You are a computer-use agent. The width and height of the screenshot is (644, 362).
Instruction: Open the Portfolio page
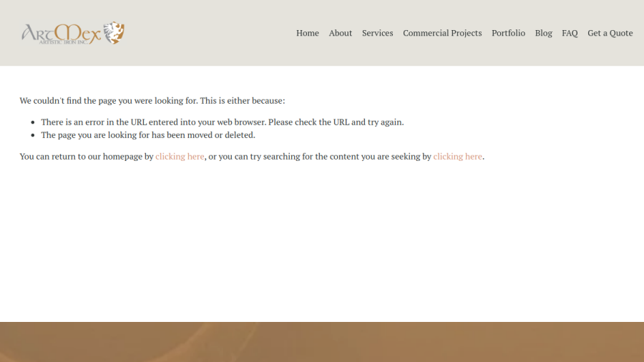508,33
